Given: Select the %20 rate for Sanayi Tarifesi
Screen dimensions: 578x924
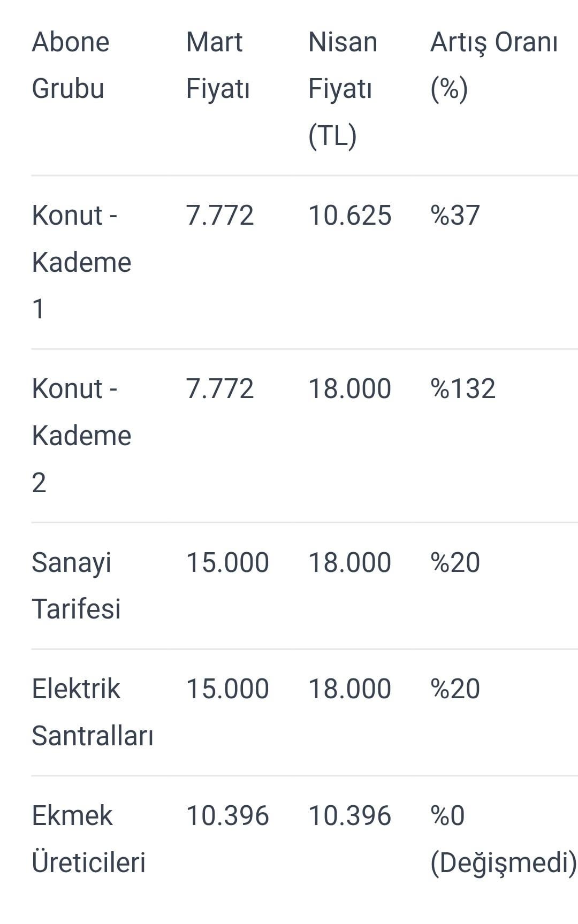Looking at the screenshot, I should (x=455, y=563).
